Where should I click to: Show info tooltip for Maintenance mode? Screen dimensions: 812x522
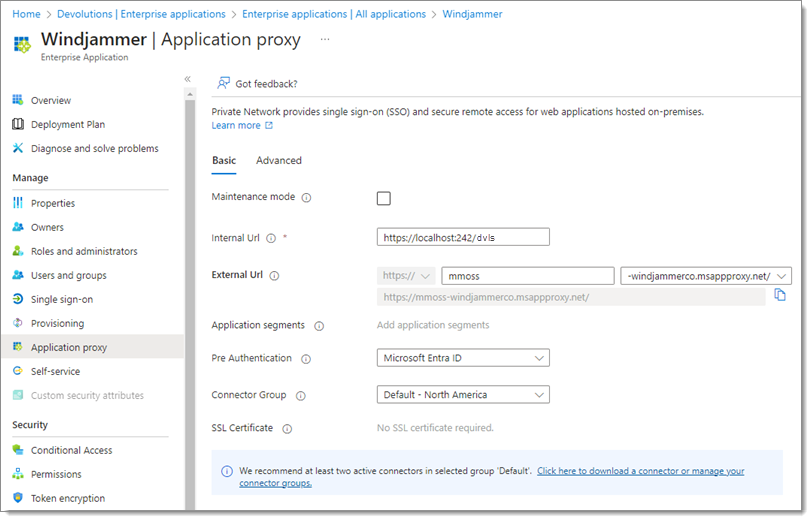click(x=307, y=198)
